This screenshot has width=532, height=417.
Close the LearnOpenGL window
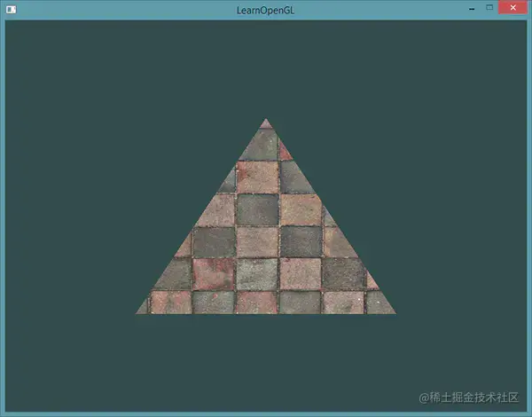coord(512,7)
